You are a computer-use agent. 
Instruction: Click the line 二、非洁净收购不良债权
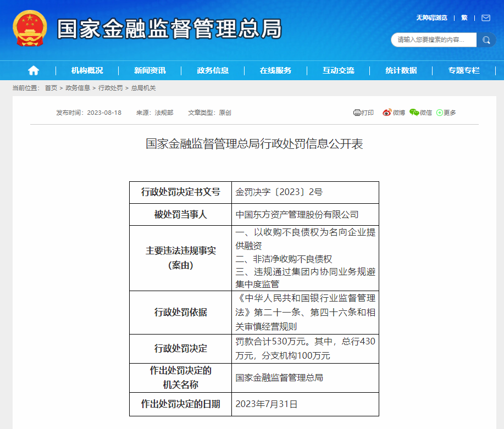click(x=284, y=259)
